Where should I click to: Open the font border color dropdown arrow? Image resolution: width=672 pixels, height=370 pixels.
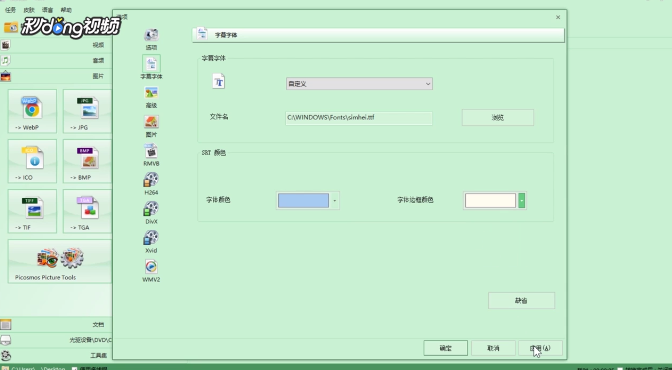(x=522, y=200)
